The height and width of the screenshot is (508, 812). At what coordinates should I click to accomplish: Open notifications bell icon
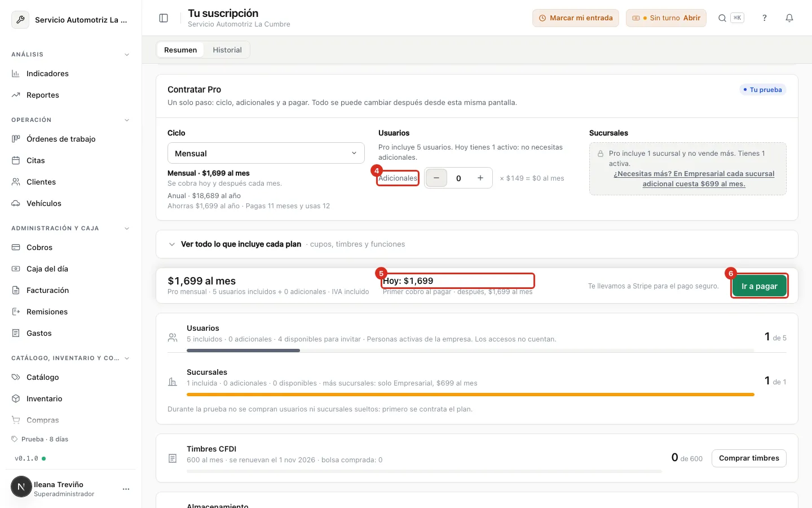(789, 18)
